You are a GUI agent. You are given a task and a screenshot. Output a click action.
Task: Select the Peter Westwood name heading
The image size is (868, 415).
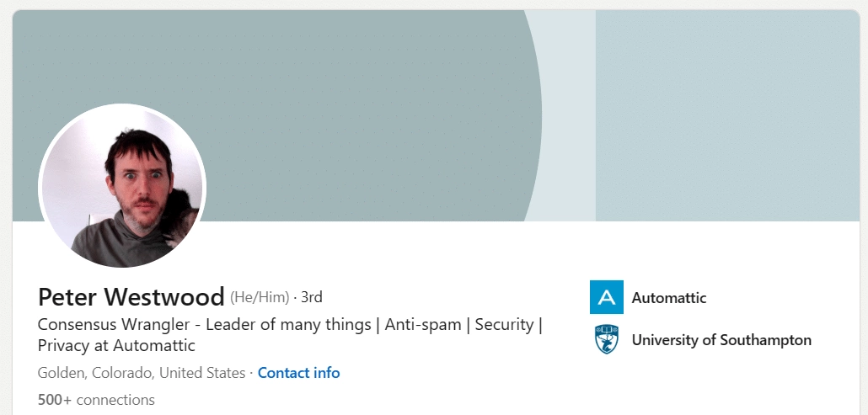coord(131,297)
